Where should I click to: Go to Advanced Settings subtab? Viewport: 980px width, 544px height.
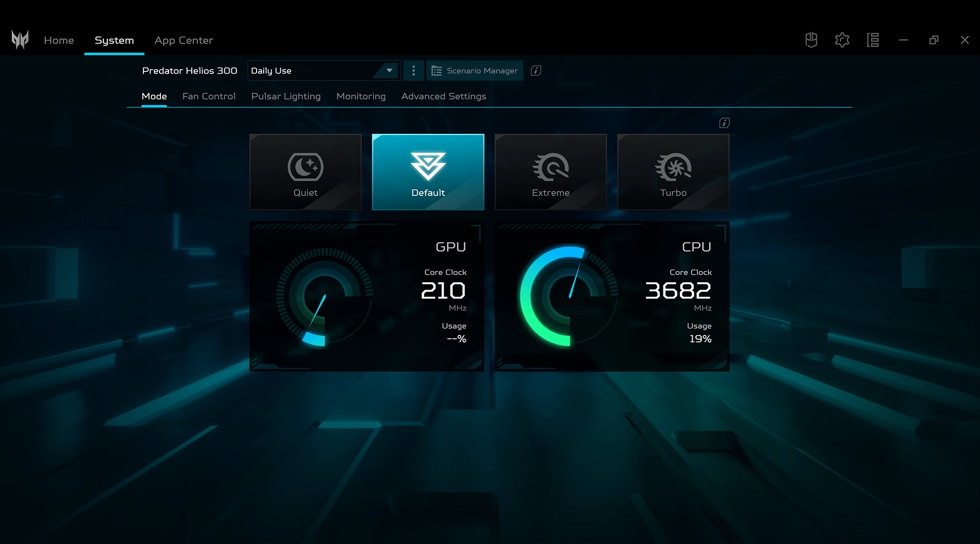444,97
